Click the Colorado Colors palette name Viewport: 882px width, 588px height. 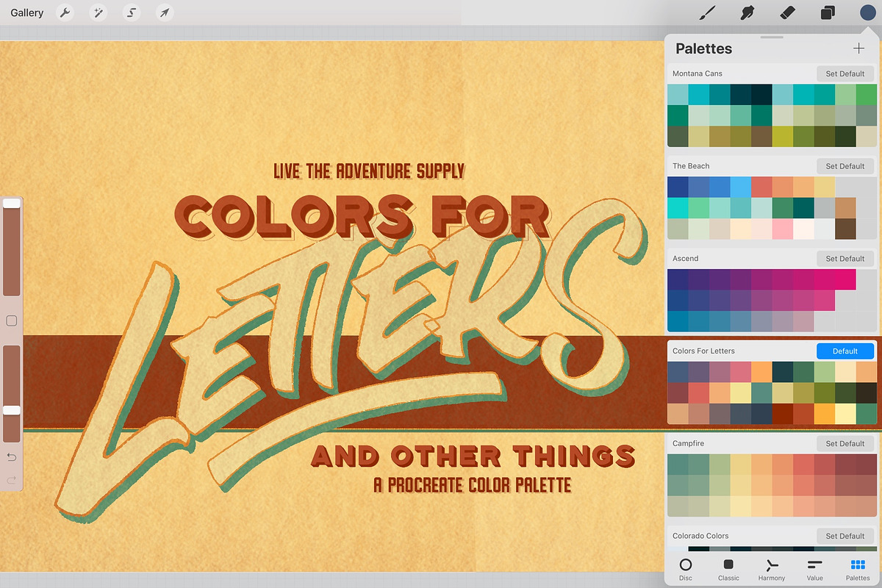tap(700, 536)
